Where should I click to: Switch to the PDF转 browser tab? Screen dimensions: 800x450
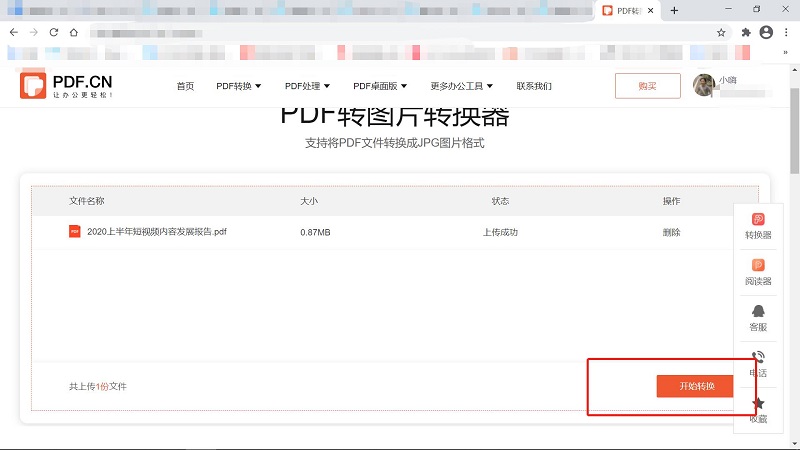click(x=629, y=11)
